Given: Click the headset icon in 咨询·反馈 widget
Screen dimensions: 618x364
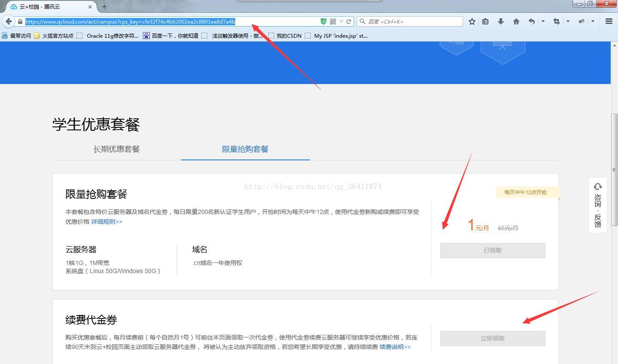Looking at the screenshot, I should point(598,187).
